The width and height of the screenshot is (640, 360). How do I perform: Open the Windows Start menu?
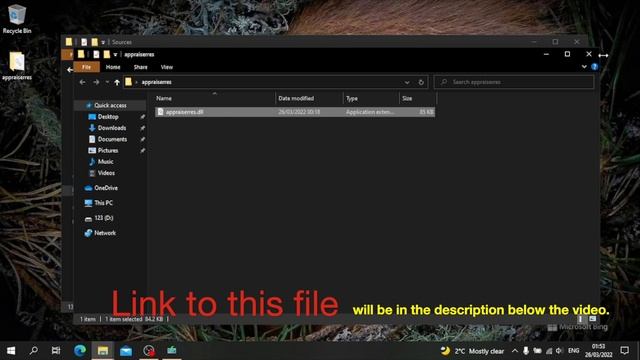click(11, 350)
